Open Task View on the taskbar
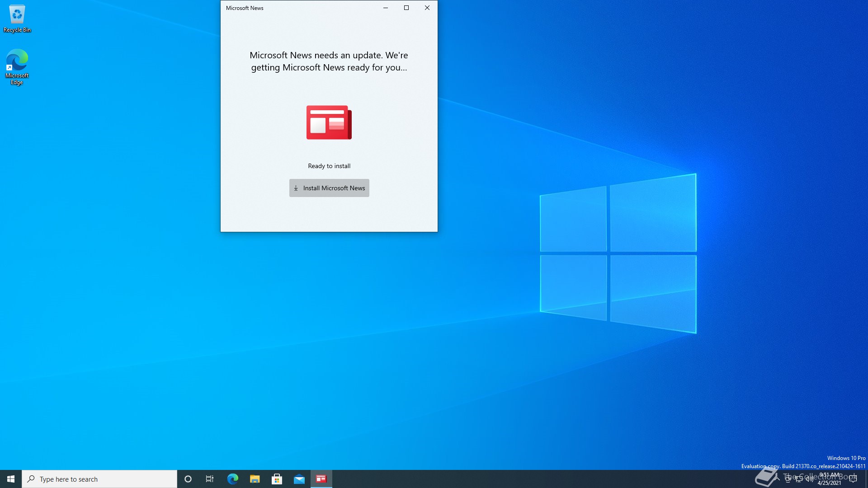The height and width of the screenshot is (488, 868). pos(210,479)
